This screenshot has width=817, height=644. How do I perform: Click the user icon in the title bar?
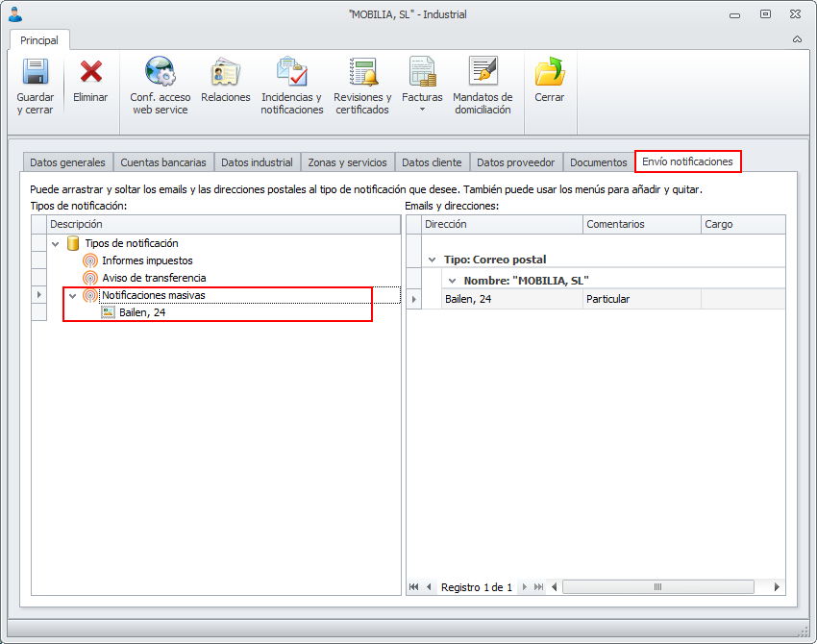[15, 14]
